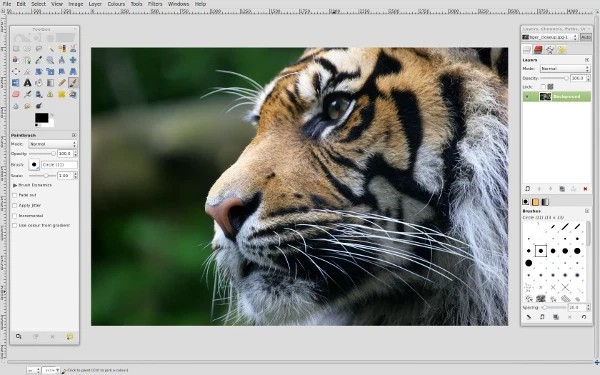Select the Bucket Fill tool
This screenshot has width=600, height=375.
coord(39,82)
